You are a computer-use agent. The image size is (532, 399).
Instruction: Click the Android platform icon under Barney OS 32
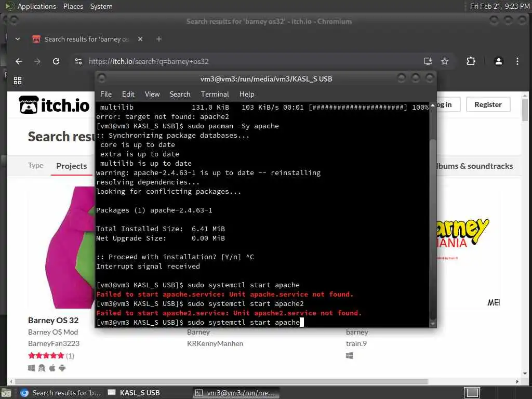62,368
